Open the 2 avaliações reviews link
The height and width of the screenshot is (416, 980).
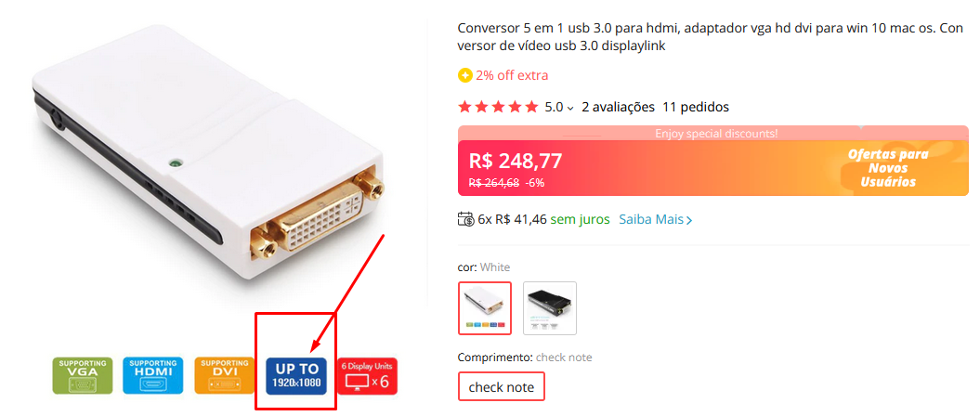pyautogui.click(x=618, y=107)
